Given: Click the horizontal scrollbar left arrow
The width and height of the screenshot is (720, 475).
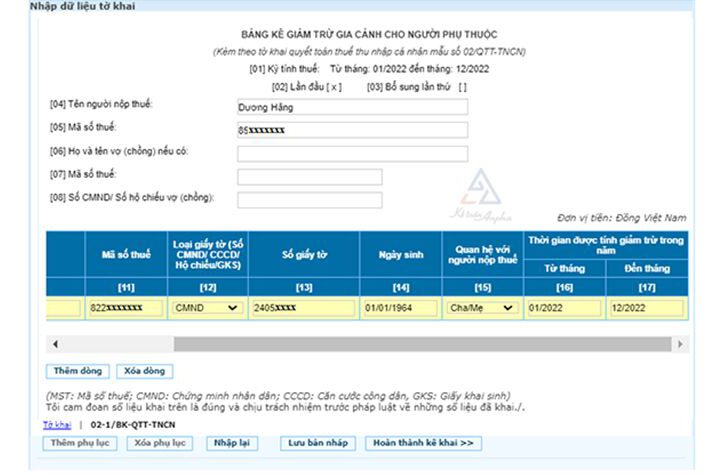Looking at the screenshot, I should click(52, 345).
